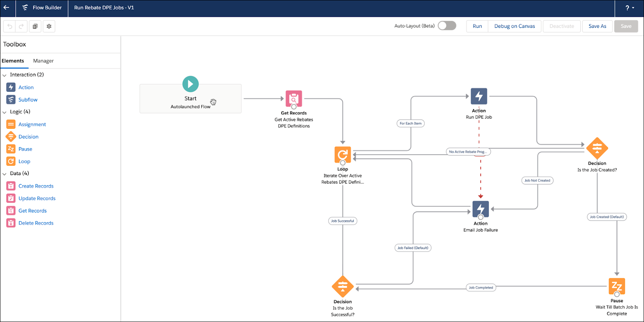
Task: Select the Assignment element icon
Action: 11,124
